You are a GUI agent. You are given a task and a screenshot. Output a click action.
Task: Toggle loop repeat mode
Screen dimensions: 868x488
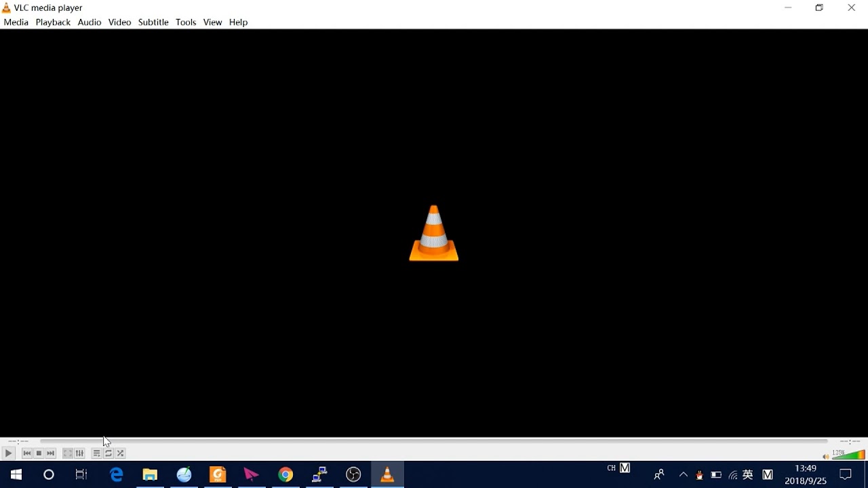click(x=108, y=453)
